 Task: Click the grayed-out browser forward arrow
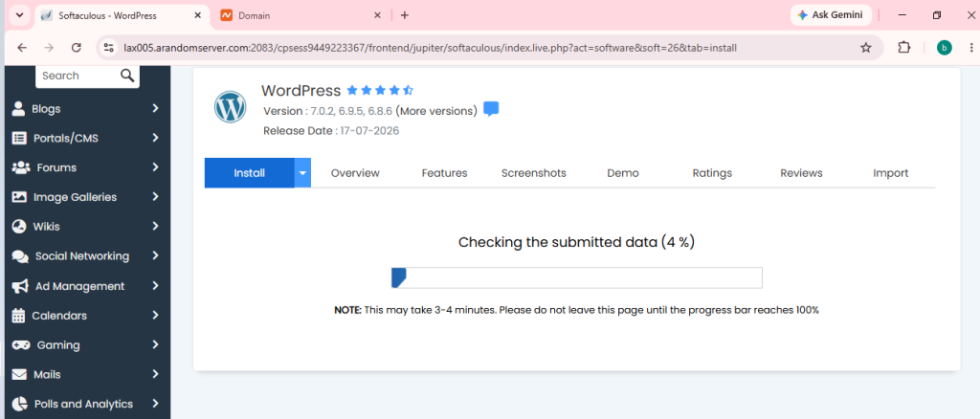click(50, 48)
